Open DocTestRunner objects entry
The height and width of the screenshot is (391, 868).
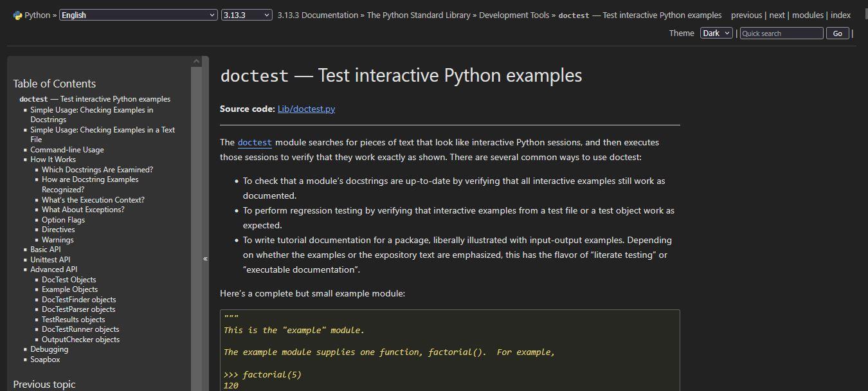pos(80,329)
